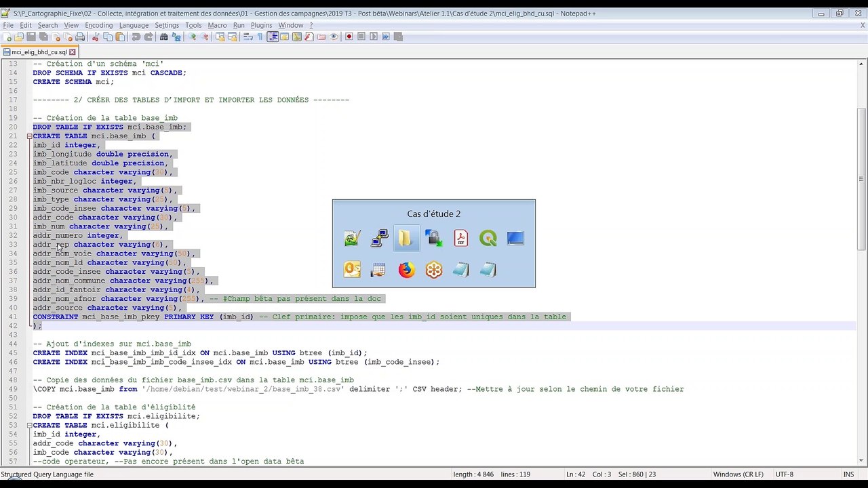Close the mci_elig_bhd_cu.sql tab
868x488 pixels.
click(x=73, y=52)
